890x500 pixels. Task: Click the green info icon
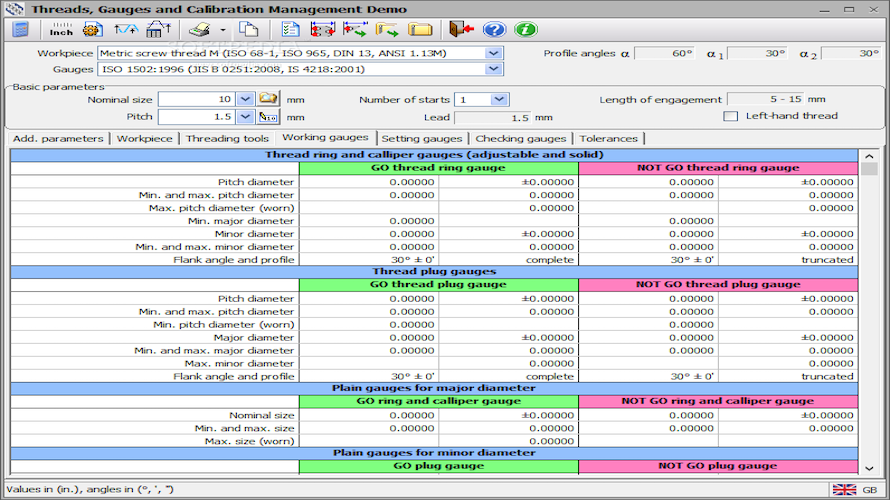tap(526, 30)
